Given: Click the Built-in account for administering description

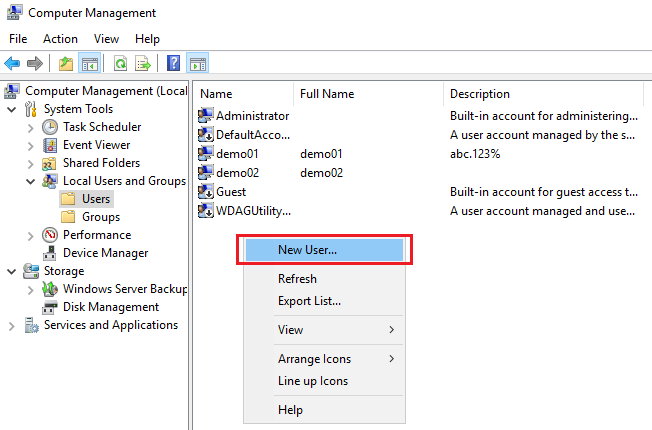Looking at the screenshot, I should coord(544,115).
